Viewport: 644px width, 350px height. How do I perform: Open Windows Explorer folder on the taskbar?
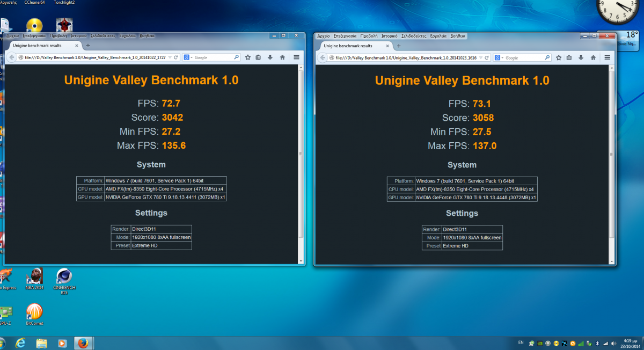point(41,342)
